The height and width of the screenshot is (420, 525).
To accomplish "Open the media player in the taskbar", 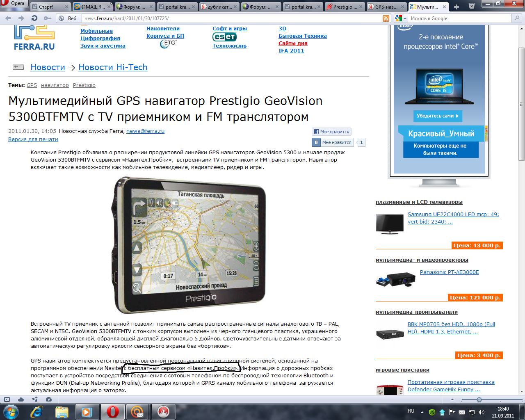I will click(x=87, y=411).
